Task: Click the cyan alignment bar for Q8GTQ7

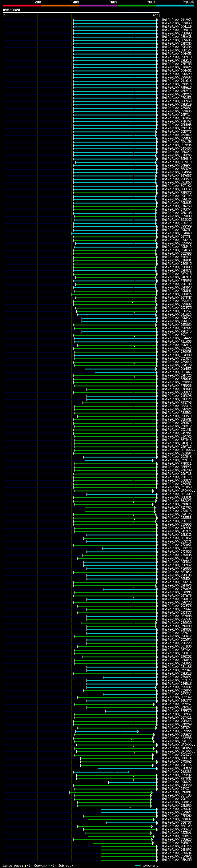Action: click(x=132, y=822)
